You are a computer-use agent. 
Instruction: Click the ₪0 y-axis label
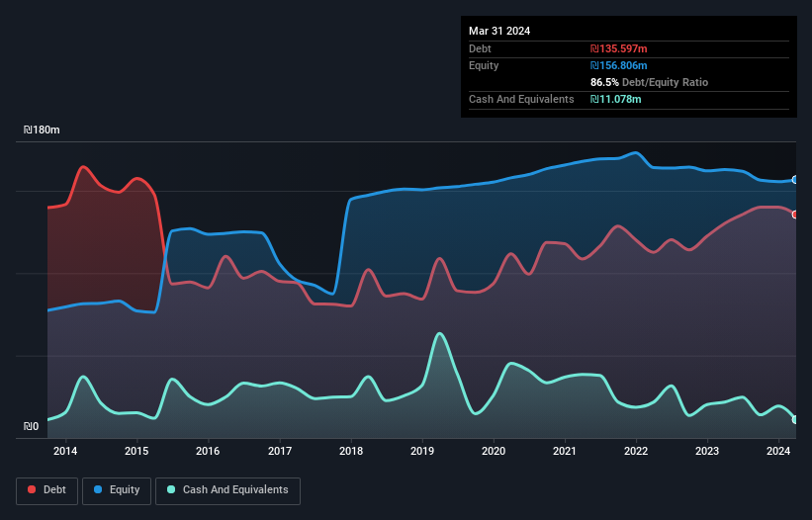(x=31, y=426)
